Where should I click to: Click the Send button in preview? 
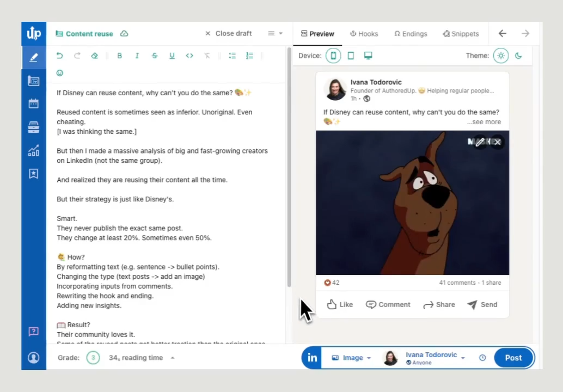(482, 304)
